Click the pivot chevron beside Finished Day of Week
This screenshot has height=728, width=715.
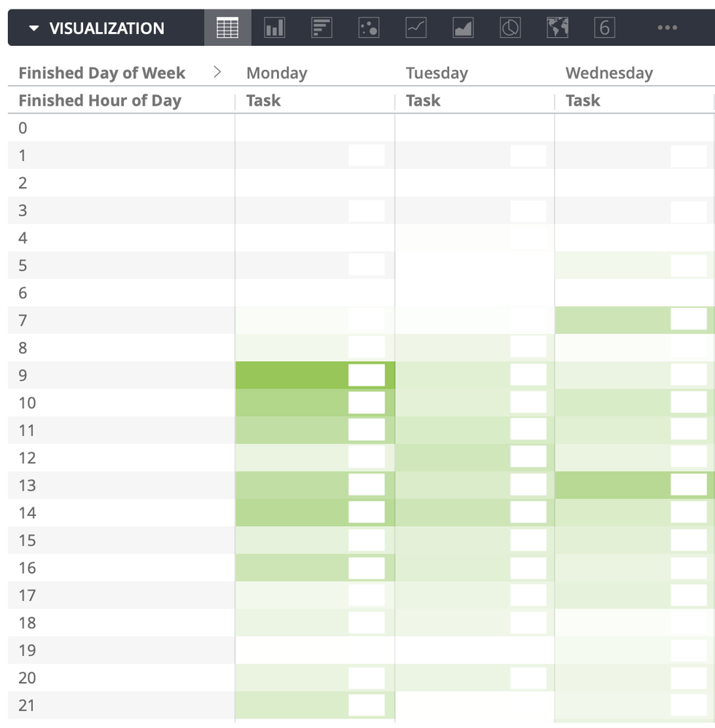tap(216, 72)
